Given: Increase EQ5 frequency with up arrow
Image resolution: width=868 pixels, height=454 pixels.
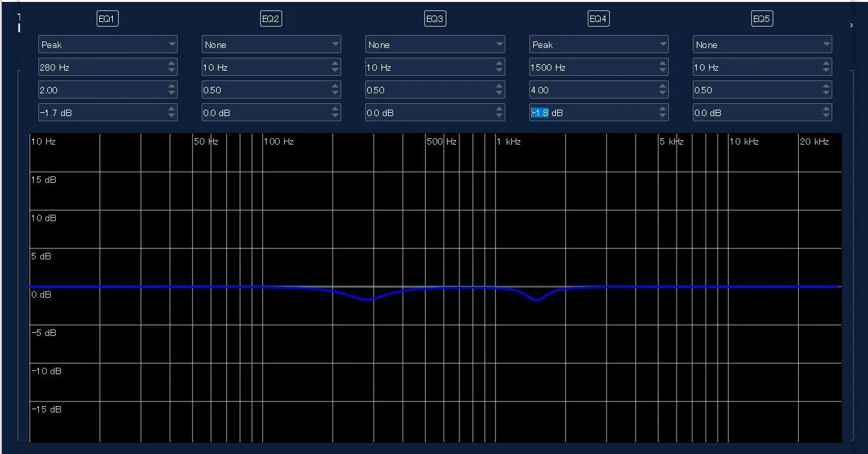Looking at the screenshot, I should [826, 64].
